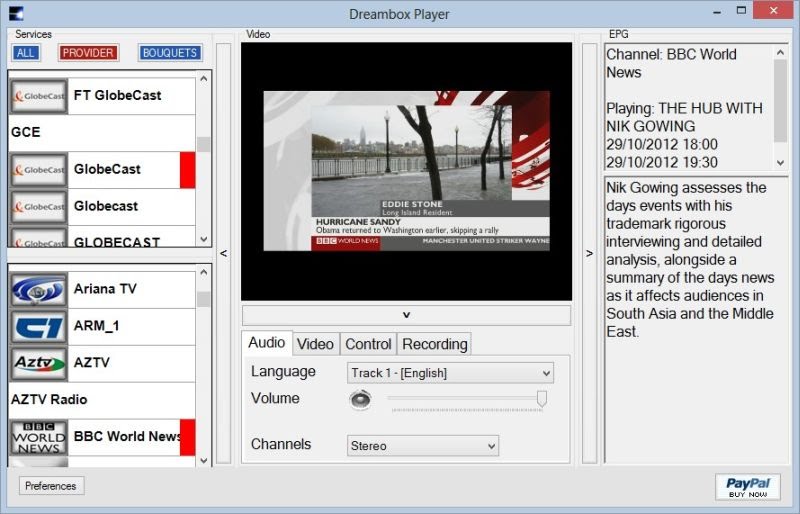Open the Language track dropdown
The image size is (800, 514).
coord(450,373)
